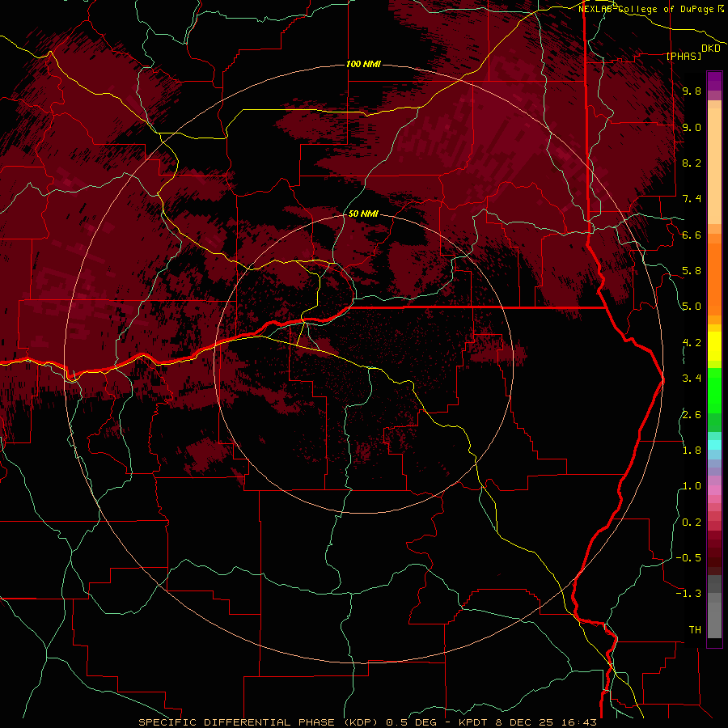This screenshot has width=728, height=728.
Task: Click the KPDT station identifier in the footer
Action: tap(473, 722)
